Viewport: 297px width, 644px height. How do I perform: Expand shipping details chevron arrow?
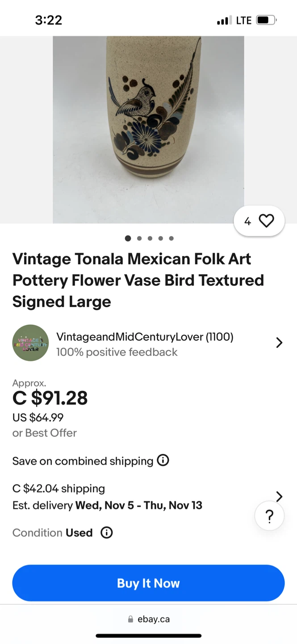(x=279, y=496)
